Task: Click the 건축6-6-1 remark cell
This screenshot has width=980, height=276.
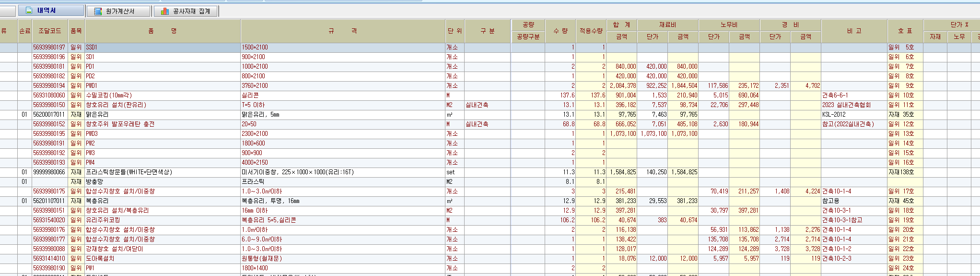Action: [x=835, y=96]
